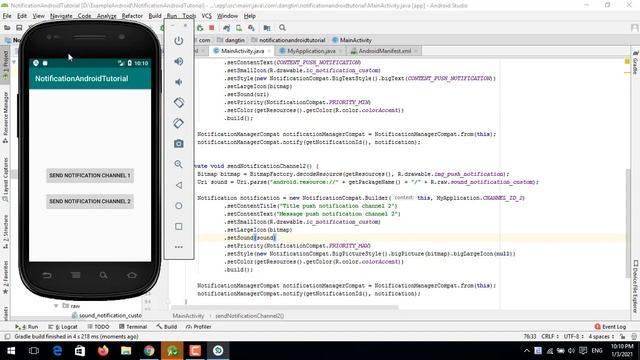Select the MainActivity.java editor tab
Viewport: 640px width, 360px height.
242,51
